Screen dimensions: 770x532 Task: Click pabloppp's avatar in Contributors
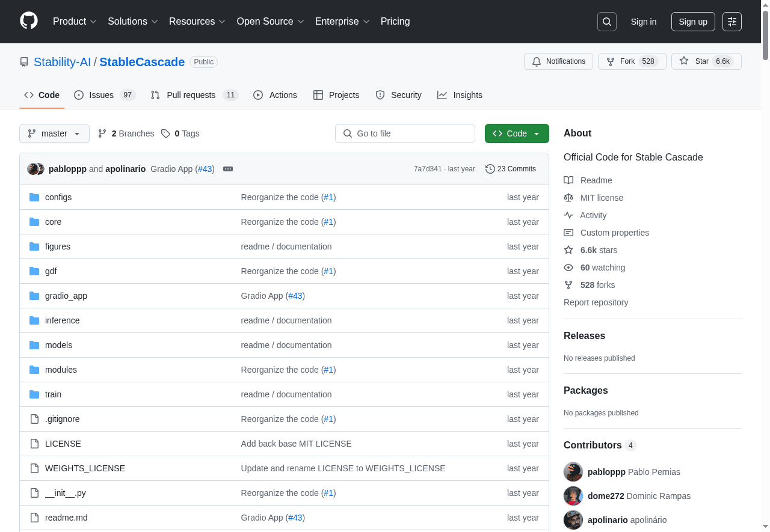click(573, 472)
